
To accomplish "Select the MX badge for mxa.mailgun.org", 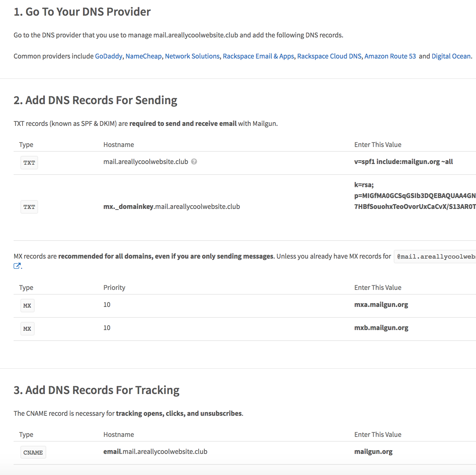I will coord(27,306).
